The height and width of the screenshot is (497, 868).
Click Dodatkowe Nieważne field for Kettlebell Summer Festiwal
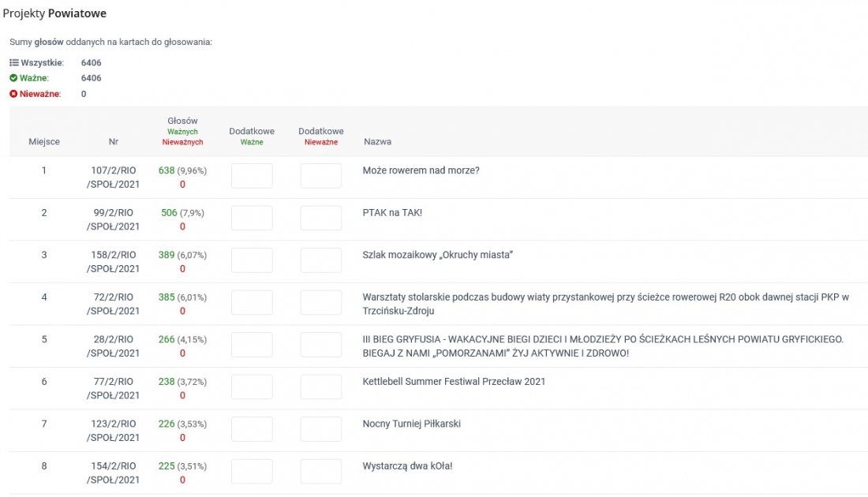(321, 387)
